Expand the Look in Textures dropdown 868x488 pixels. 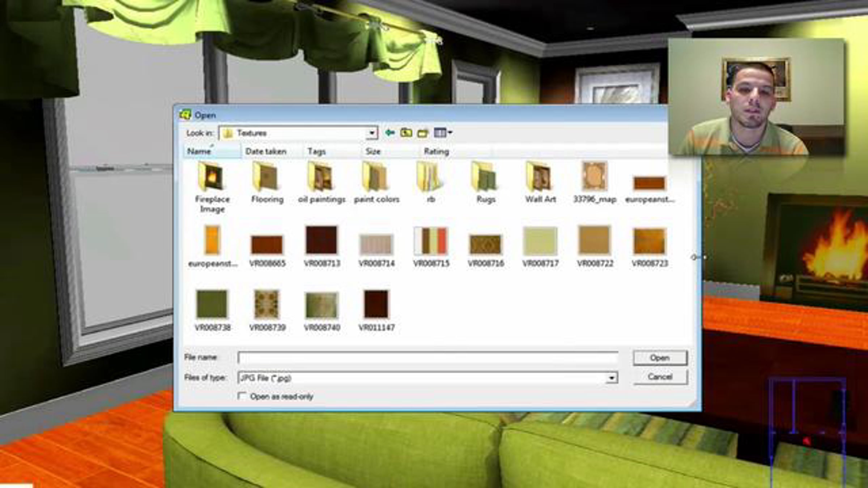pos(372,133)
